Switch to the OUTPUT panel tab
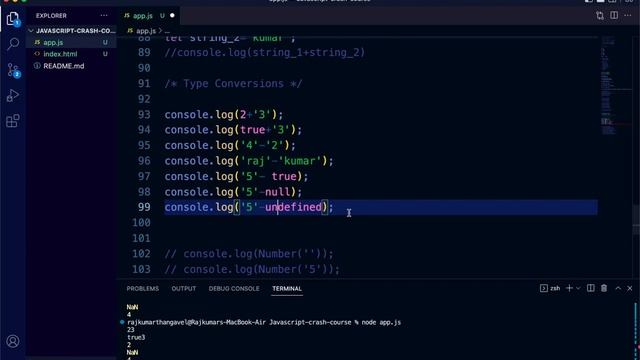This screenshot has width=640, height=360. coord(184,289)
